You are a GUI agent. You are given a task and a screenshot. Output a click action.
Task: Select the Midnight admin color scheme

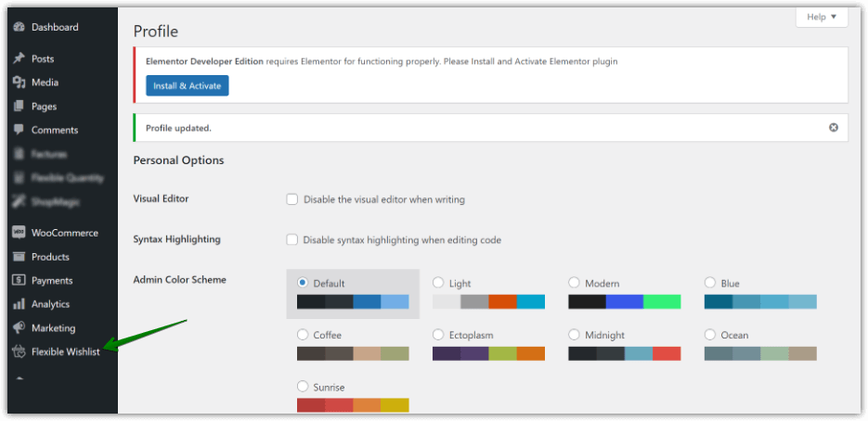pos(574,335)
